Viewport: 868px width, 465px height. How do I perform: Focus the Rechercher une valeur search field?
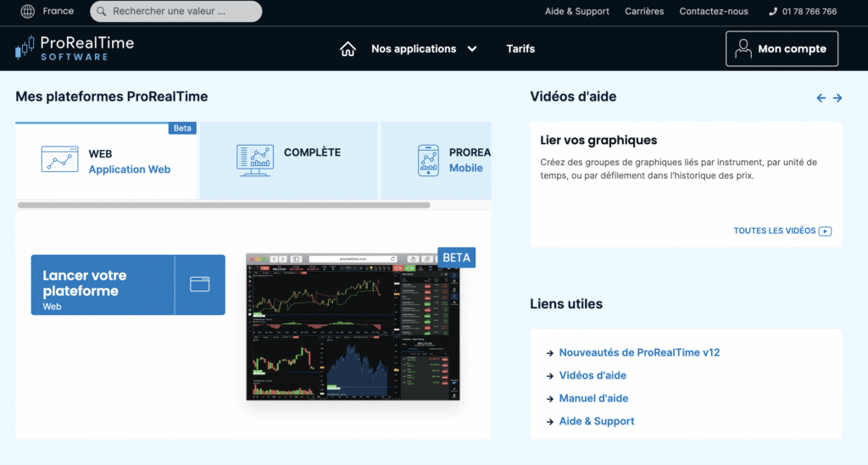[176, 11]
